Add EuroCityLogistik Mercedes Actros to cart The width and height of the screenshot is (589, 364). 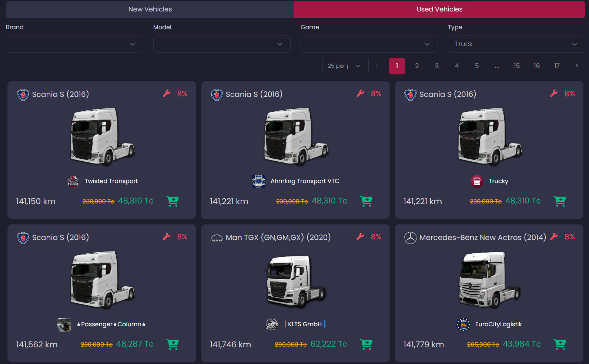click(x=560, y=344)
